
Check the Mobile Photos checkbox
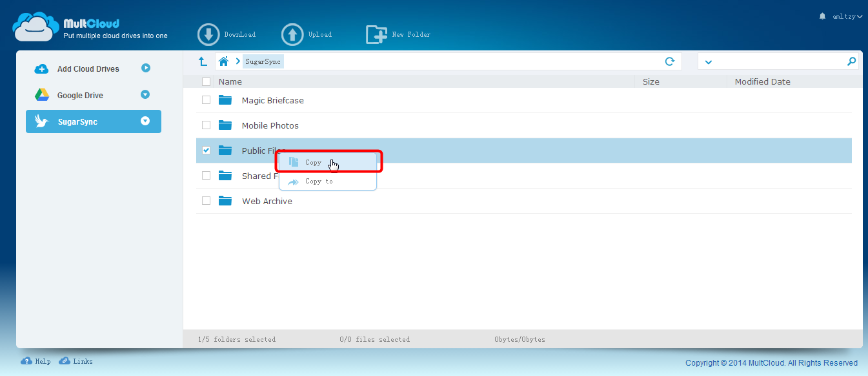(206, 125)
